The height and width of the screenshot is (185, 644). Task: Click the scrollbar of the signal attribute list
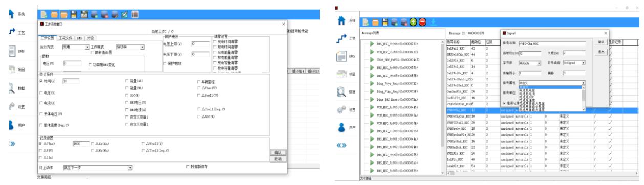coord(583,98)
